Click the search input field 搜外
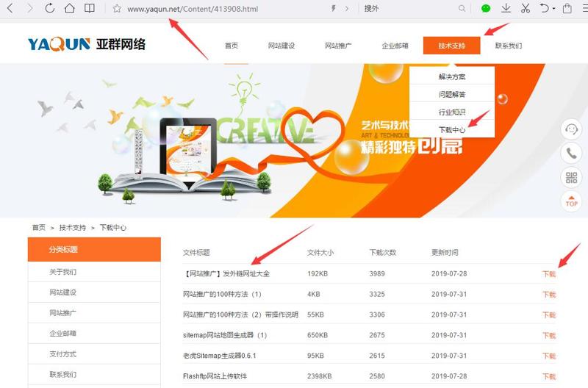Screen dimensions: 588x388 click(412, 9)
